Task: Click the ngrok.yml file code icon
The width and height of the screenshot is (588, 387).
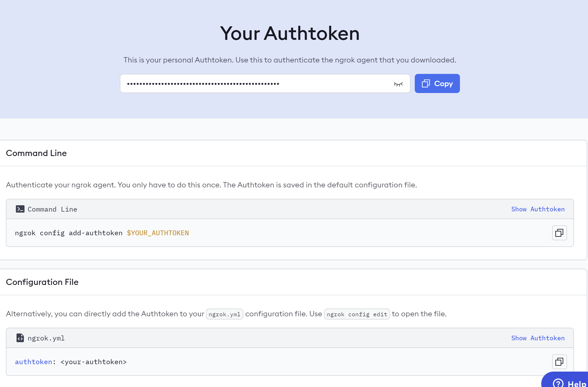Action: point(20,338)
